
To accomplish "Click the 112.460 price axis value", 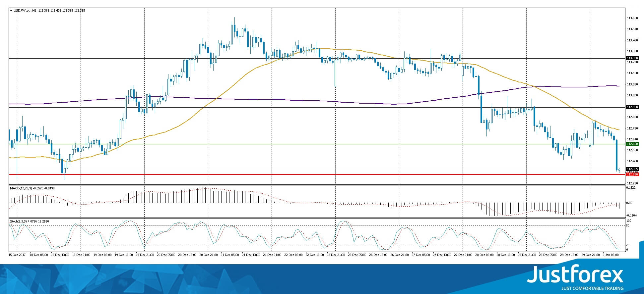I will (x=632, y=161).
